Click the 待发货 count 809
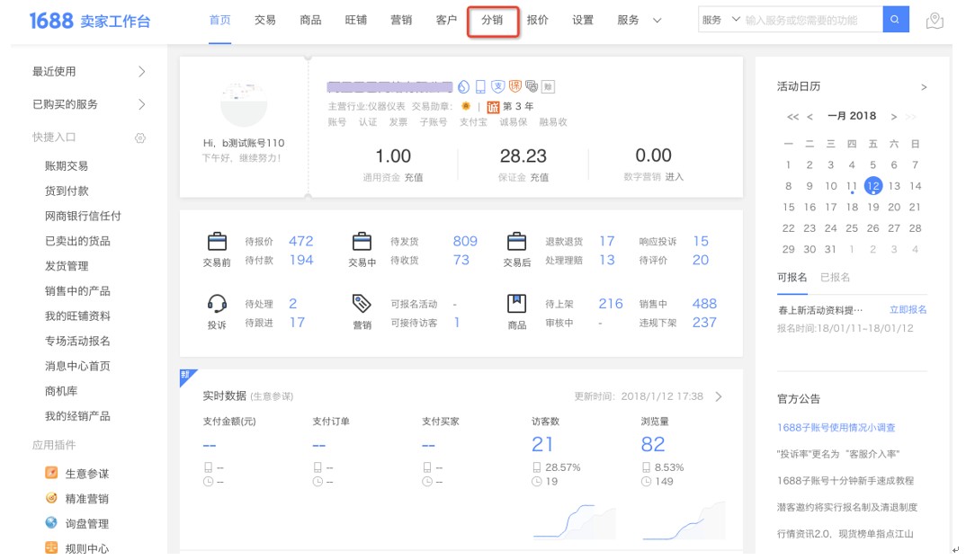The height and width of the screenshot is (560, 966). [465, 241]
